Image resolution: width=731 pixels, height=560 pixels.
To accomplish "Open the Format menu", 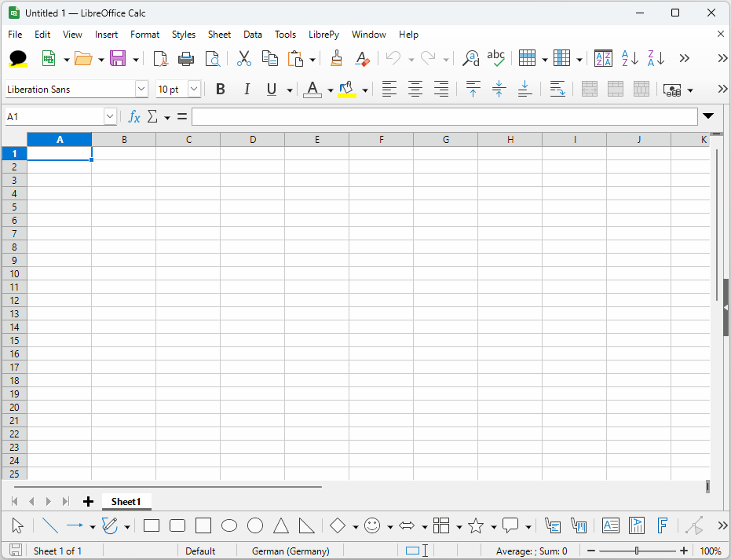I will [144, 35].
